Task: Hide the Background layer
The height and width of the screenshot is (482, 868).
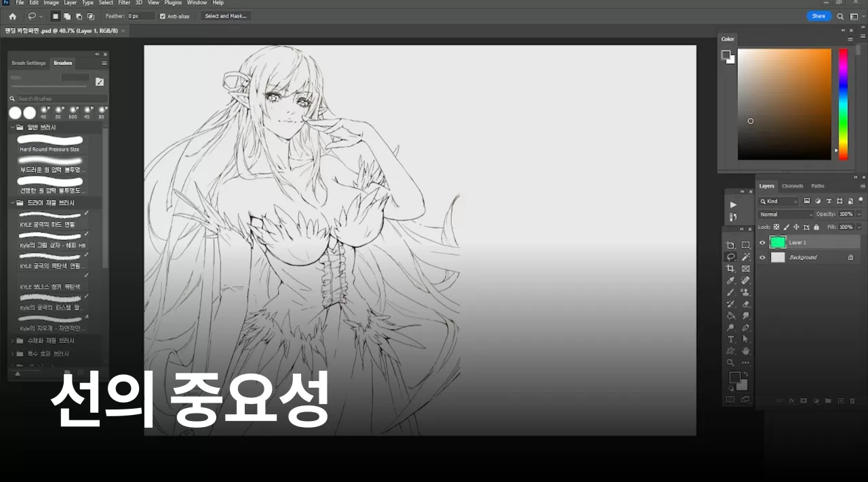Action: click(762, 257)
